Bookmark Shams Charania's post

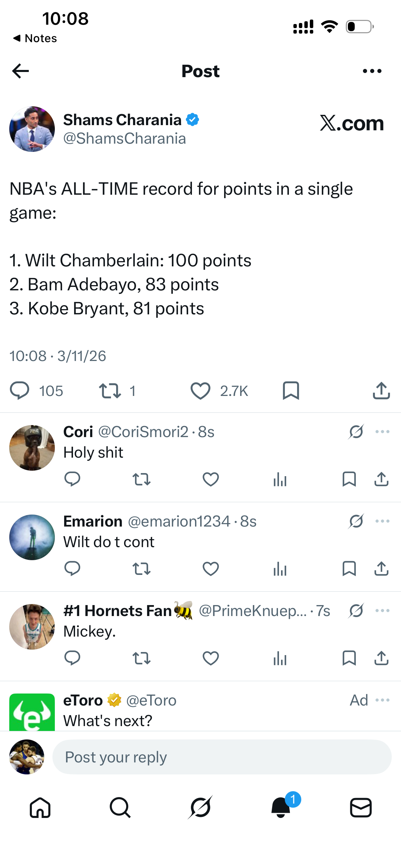(x=291, y=391)
